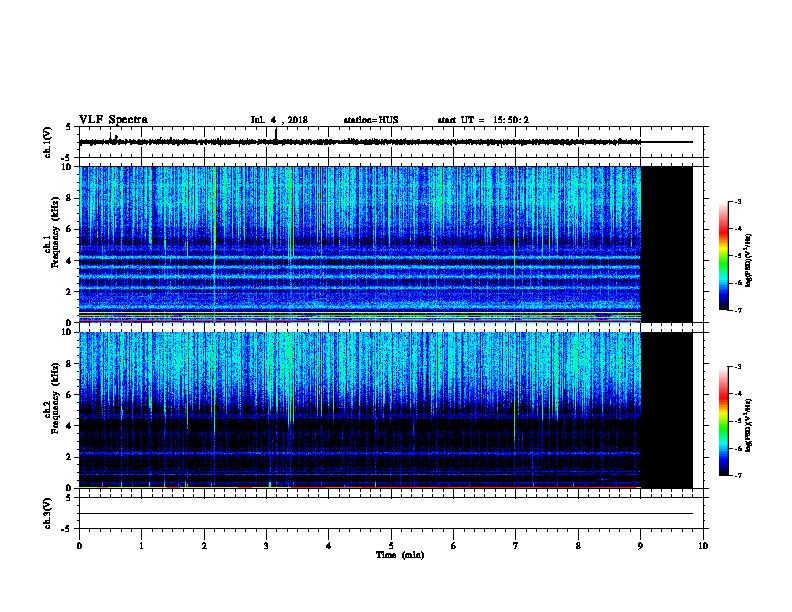Click the ch.1 spectrogram color bar
This screenshot has width=792, height=612.
pyautogui.click(x=723, y=256)
